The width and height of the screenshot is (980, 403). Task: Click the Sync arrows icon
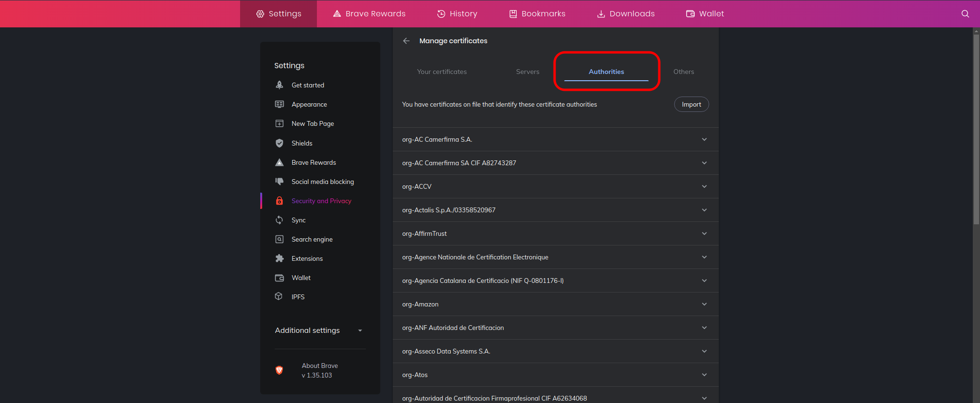click(x=279, y=220)
